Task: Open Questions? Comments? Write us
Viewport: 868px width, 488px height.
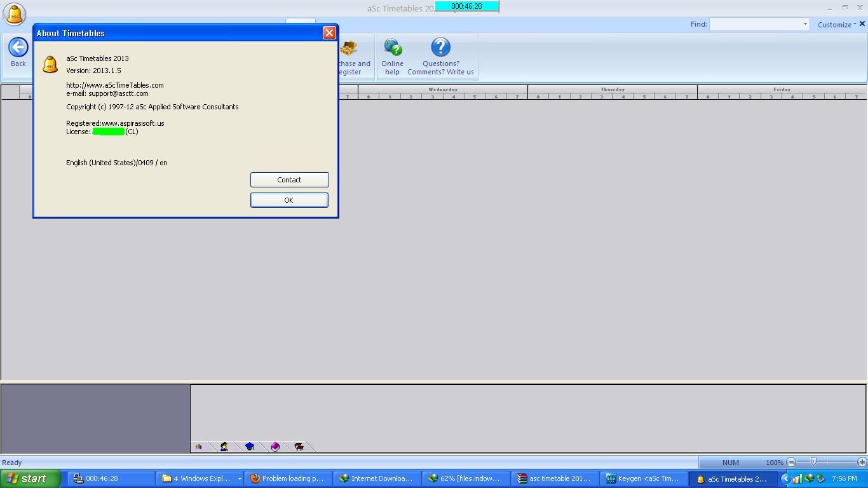Action: click(x=440, y=57)
